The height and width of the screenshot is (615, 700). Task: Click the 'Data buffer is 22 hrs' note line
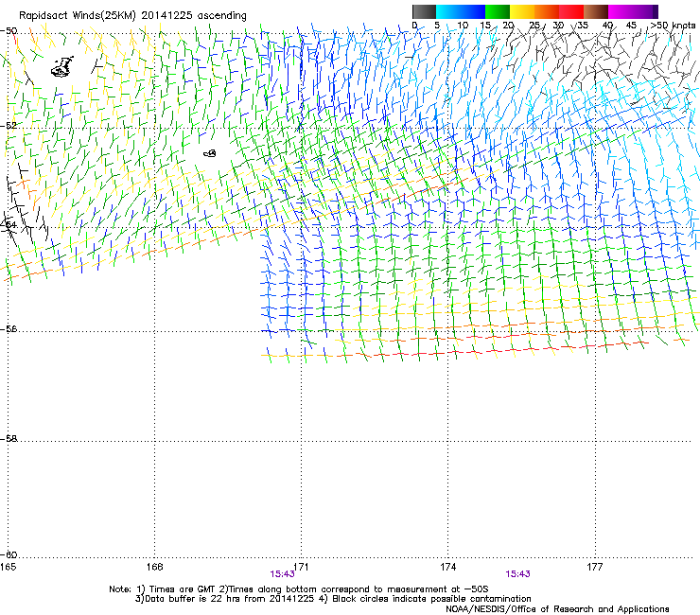333,599
